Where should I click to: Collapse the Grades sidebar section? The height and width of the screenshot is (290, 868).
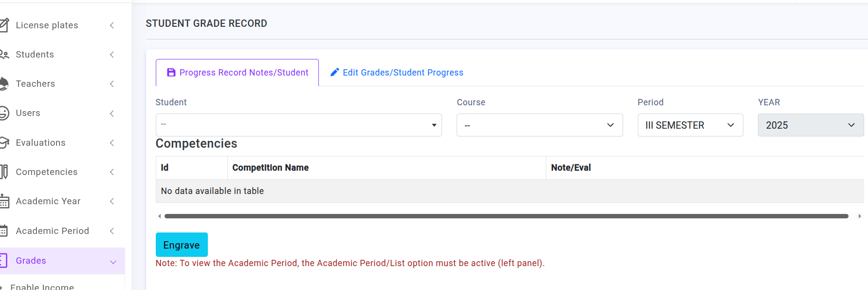coord(113,261)
